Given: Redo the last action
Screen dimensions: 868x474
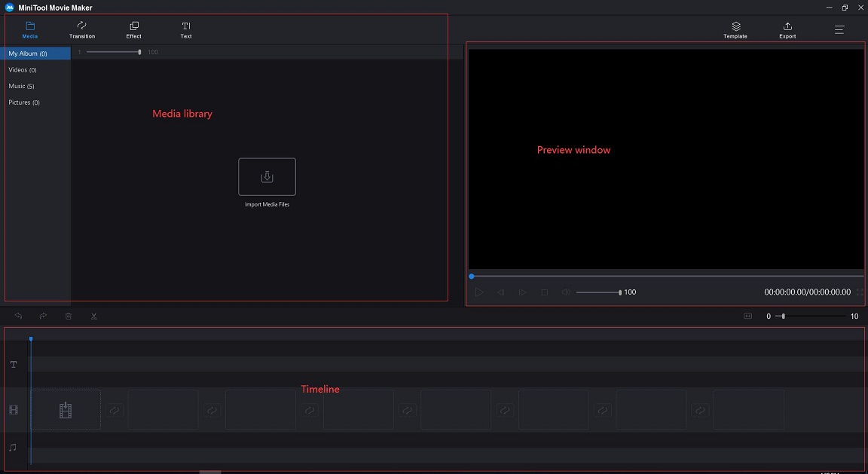Looking at the screenshot, I should [x=43, y=316].
